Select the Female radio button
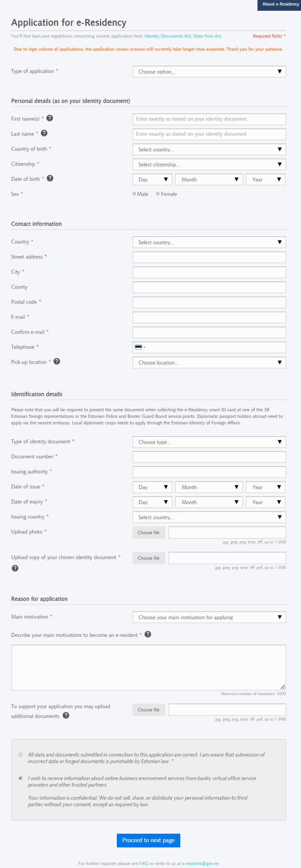Image resolution: width=301 pixels, height=868 pixels. click(158, 194)
